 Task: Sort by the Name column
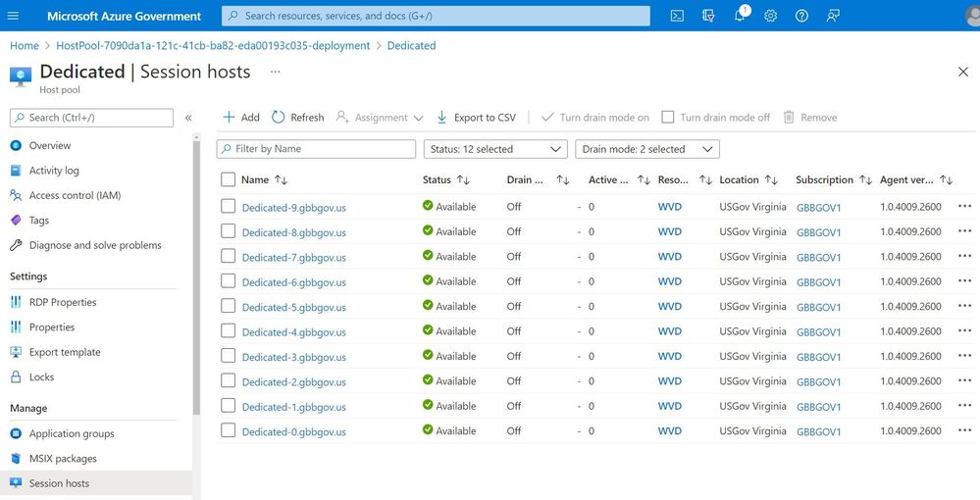pos(265,180)
